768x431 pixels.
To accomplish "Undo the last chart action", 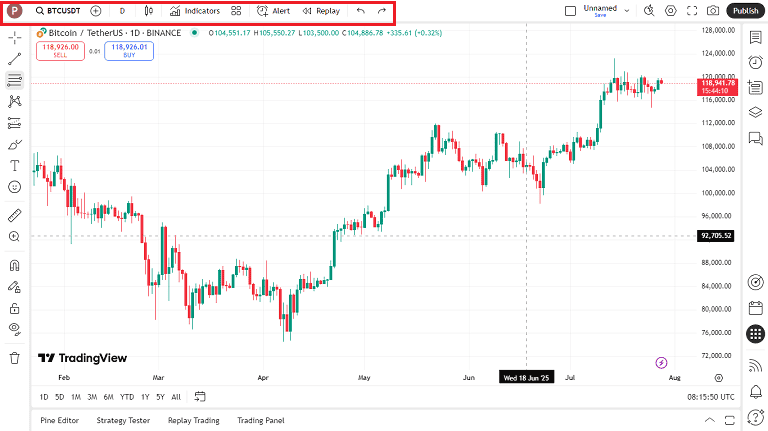I will [x=360, y=11].
